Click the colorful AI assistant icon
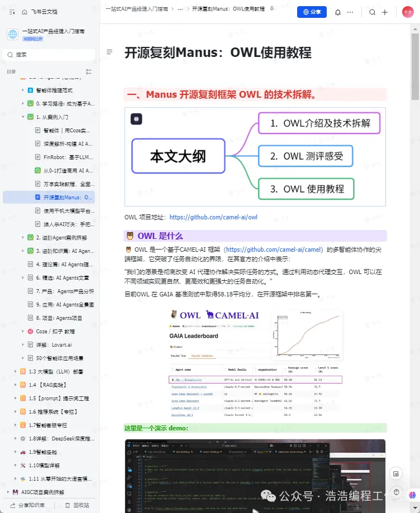This screenshot has height=513, width=420. pos(413,495)
